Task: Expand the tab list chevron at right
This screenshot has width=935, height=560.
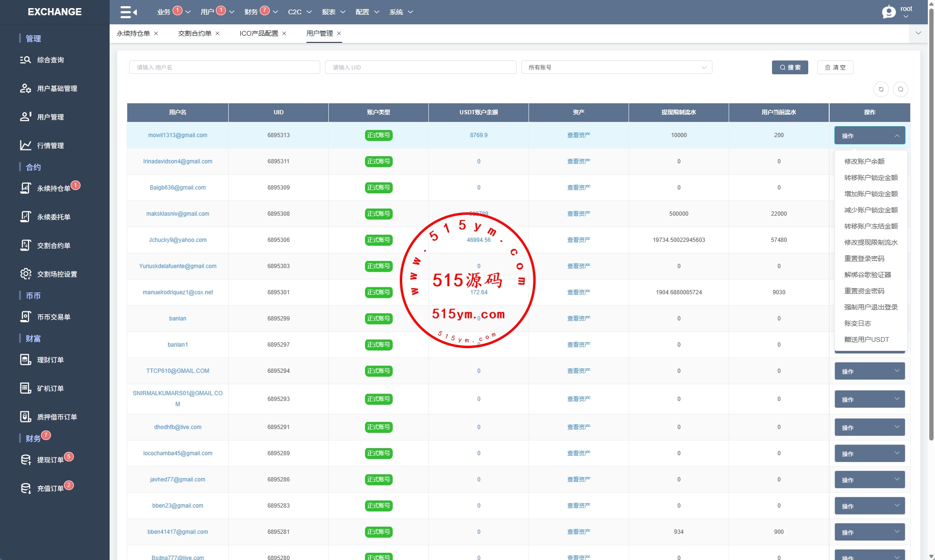Action: pos(918,33)
